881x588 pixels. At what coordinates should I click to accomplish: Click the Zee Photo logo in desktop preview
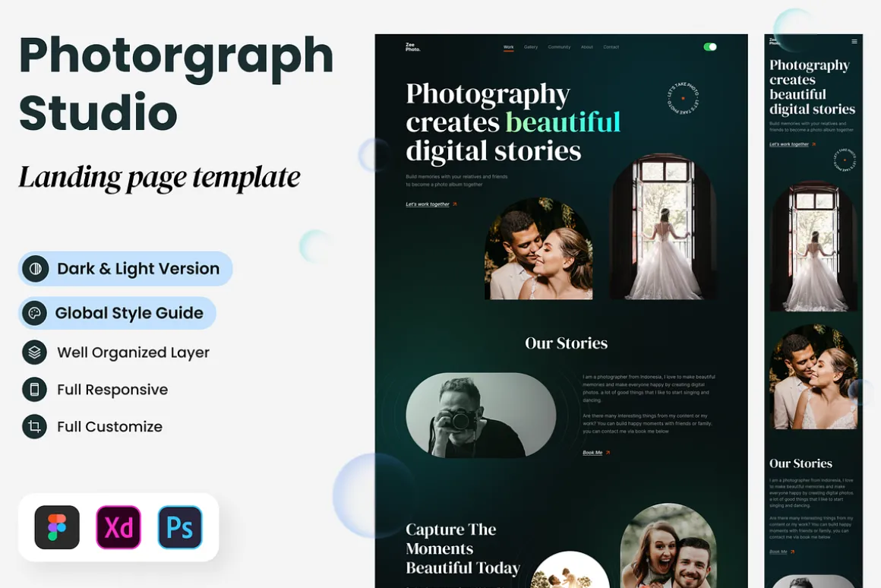(413, 47)
